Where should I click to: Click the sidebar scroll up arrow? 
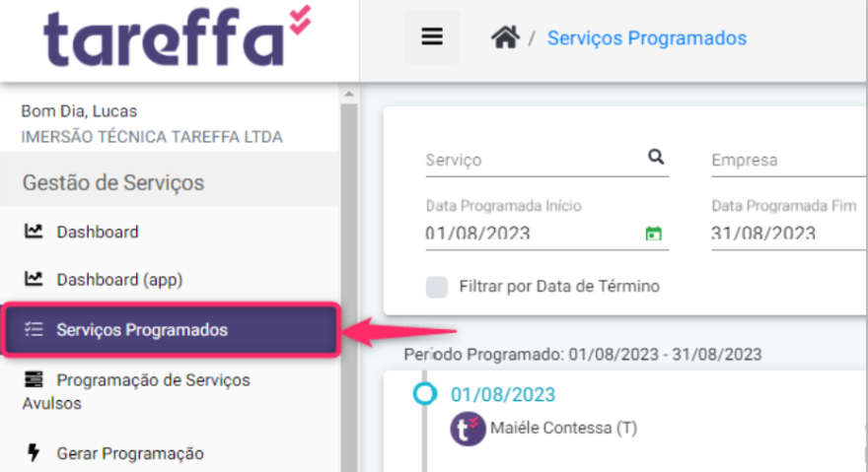pos(349,94)
